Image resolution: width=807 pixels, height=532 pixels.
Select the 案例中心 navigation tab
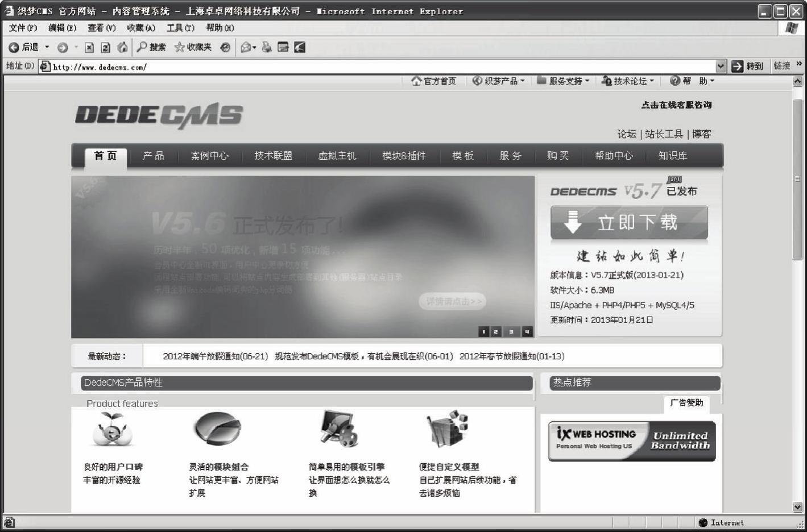[209, 155]
